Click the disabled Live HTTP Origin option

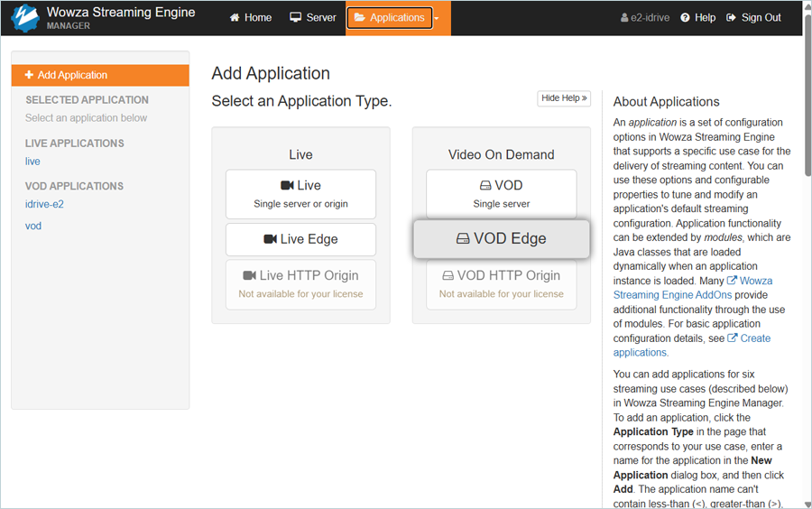pos(300,284)
